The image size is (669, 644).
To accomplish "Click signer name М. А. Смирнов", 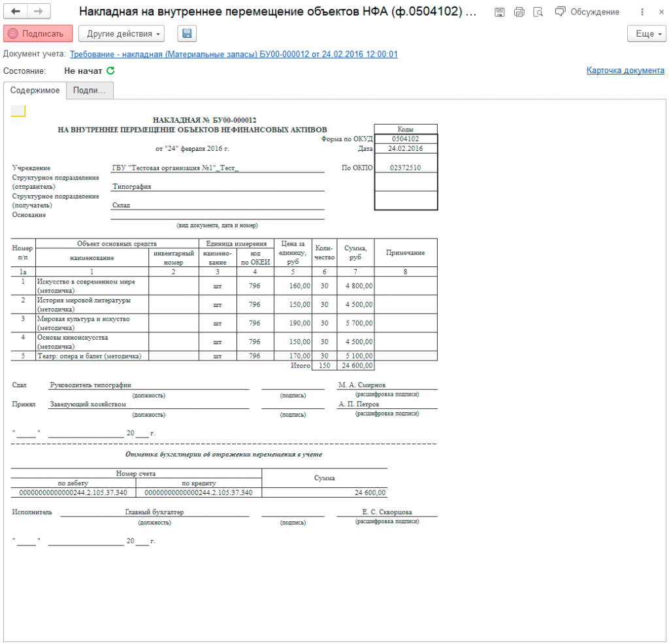I will 362,385.
